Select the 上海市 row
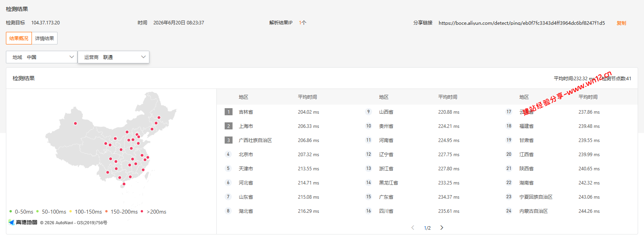This screenshot has height=238, width=644. click(287, 126)
